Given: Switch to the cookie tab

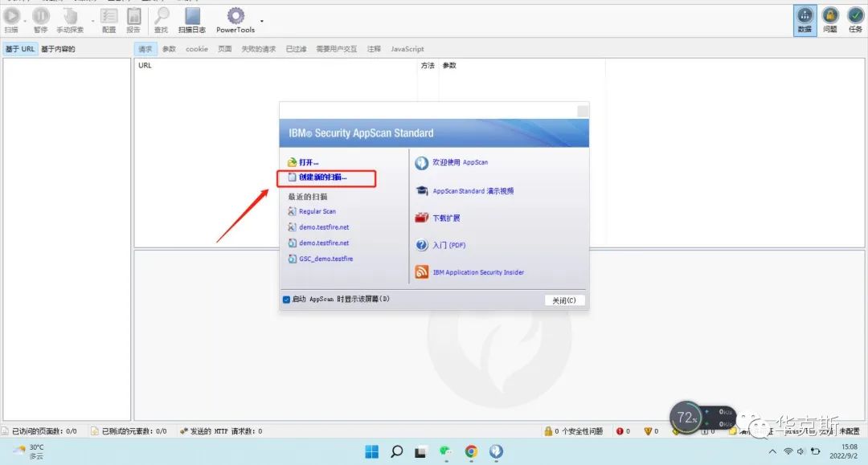Looking at the screenshot, I should click(197, 49).
